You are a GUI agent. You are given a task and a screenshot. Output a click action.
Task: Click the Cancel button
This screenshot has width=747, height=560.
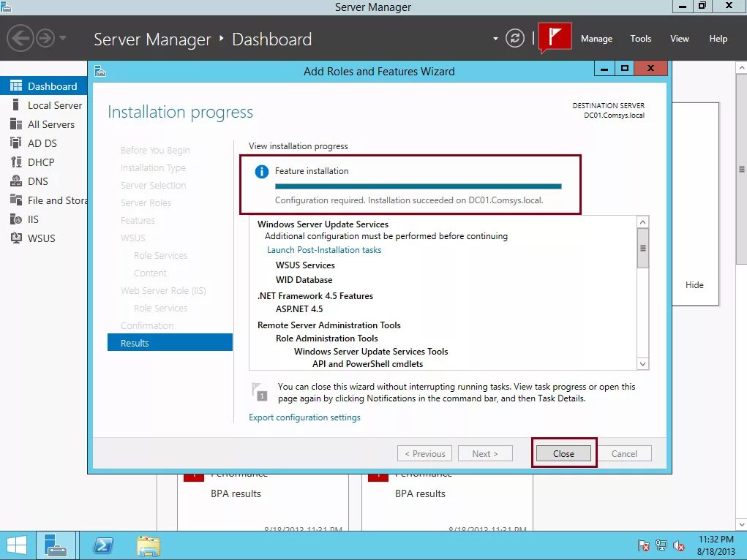coord(624,454)
